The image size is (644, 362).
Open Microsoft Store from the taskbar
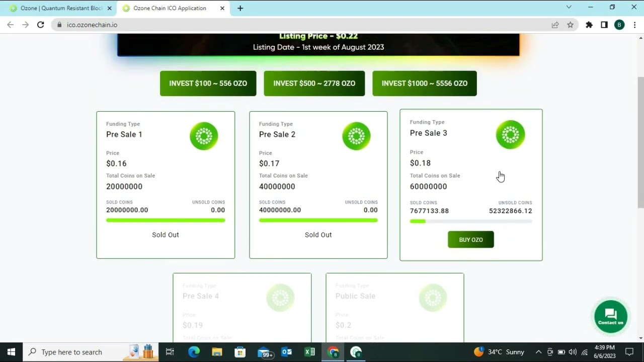[240, 352]
